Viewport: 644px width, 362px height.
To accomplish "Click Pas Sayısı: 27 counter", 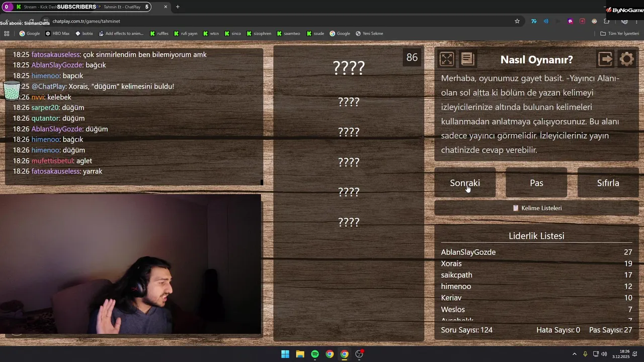I will [x=610, y=330].
